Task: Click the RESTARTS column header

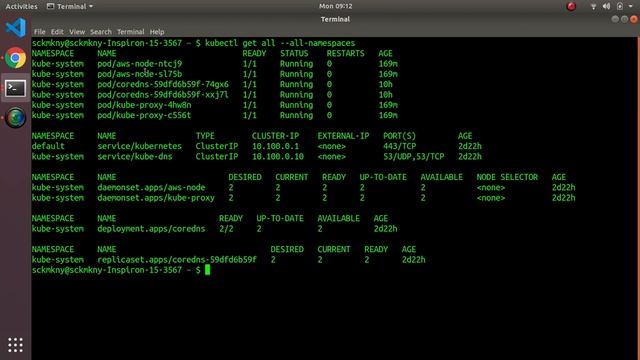Action: coord(345,53)
